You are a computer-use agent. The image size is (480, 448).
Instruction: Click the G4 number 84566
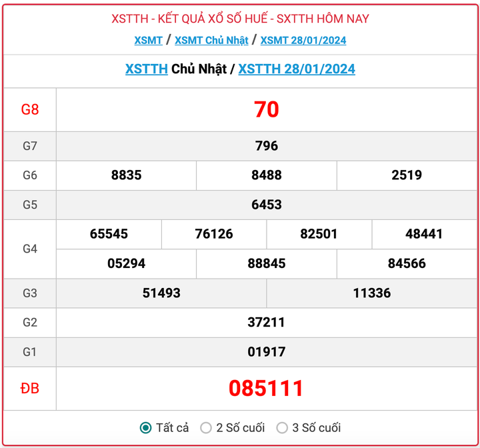click(407, 263)
